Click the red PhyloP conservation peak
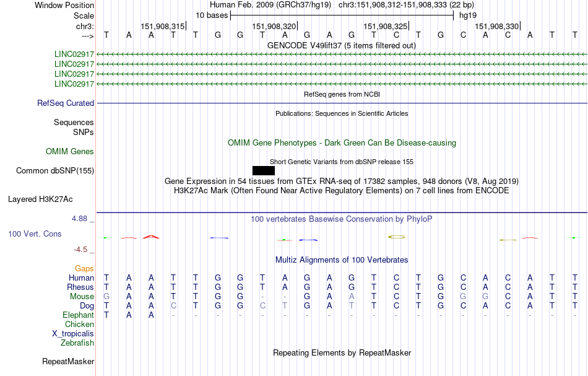This screenshot has width=588, height=376. [x=151, y=237]
